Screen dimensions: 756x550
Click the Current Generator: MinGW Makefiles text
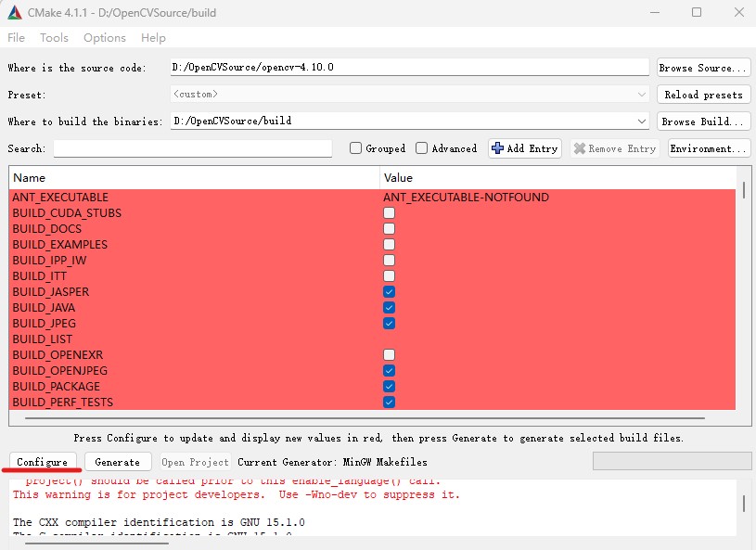[x=332, y=462]
